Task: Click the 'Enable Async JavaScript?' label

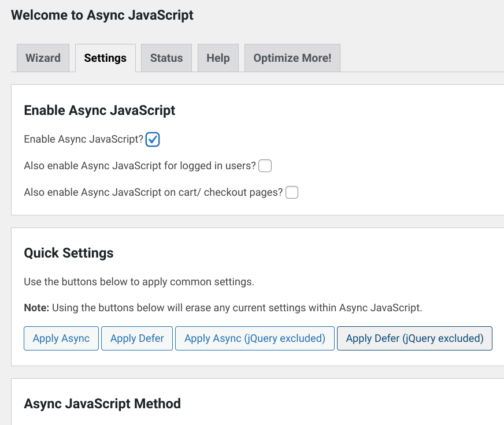Action: click(x=84, y=139)
